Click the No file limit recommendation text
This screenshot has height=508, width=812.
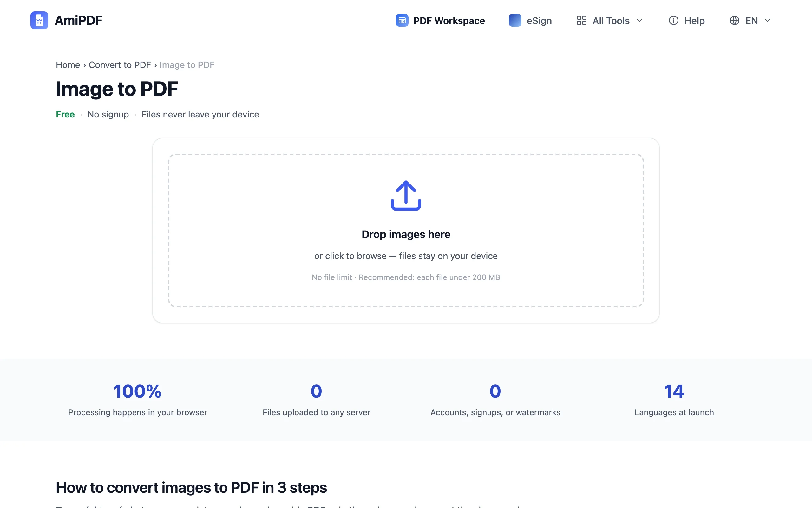tap(406, 277)
